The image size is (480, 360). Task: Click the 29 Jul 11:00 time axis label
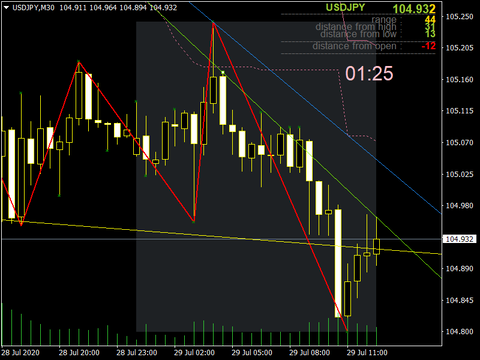(367, 353)
